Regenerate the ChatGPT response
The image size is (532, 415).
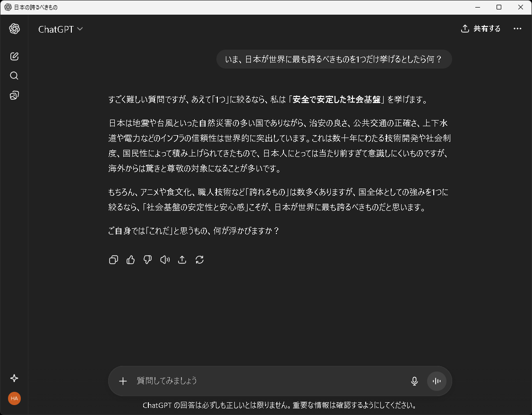tap(199, 259)
